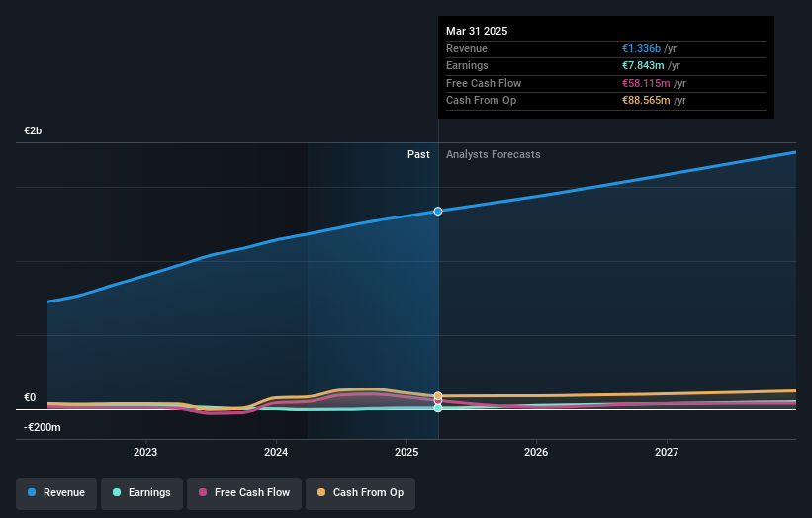Image resolution: width=812 pixels, height=518 pixels.
Task: Click the Cash From Op label in tooltip
Action: click(x=481, y=101)
